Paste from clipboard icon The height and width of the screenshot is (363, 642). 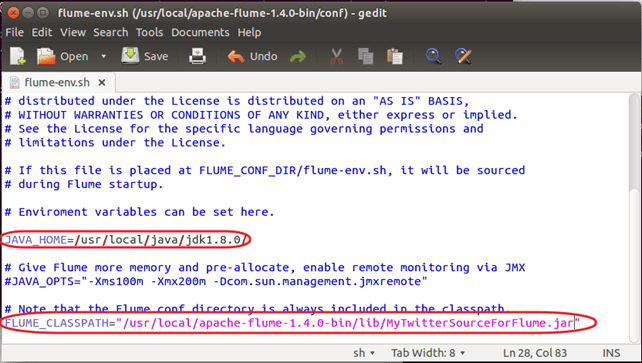(x=395, y=56)
